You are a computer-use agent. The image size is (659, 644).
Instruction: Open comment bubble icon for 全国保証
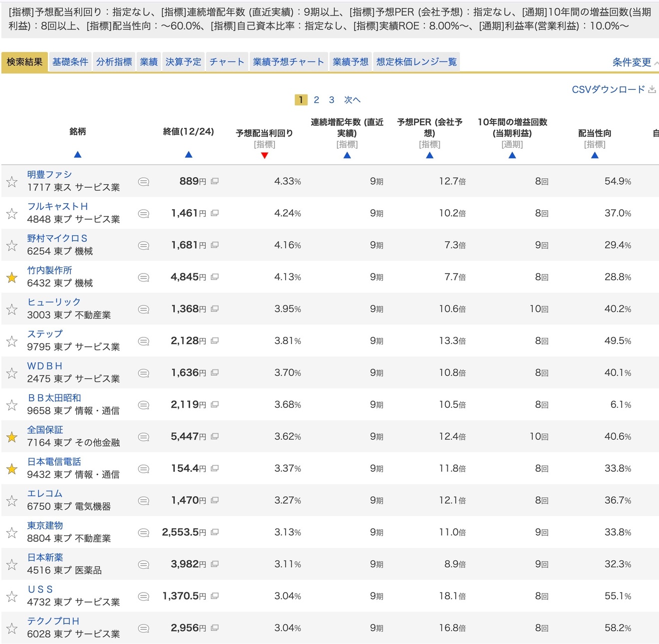144,437
